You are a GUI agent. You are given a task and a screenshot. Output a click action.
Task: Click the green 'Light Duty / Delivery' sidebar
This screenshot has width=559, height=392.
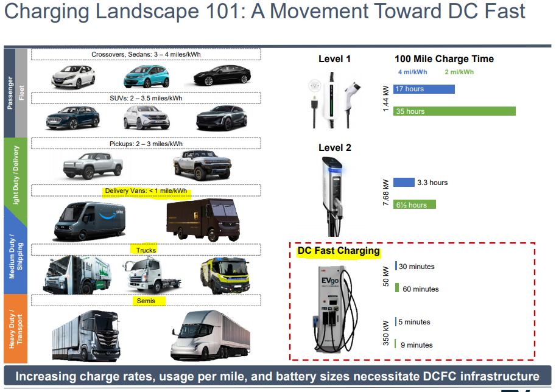click(x=16, y=178)
